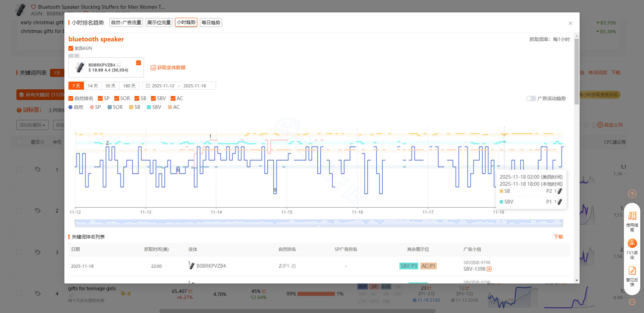This screenshot has width=644, height=313.
Task: Switch to the 展示位流量 tab
Action: [x=159, y=23]
